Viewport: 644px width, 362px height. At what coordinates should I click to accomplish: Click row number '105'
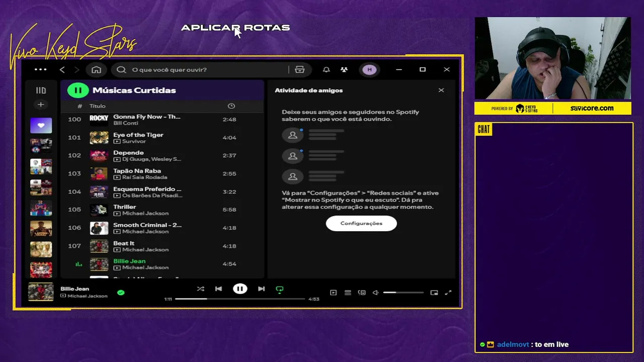pyautogui.click(x=74, y=210)
